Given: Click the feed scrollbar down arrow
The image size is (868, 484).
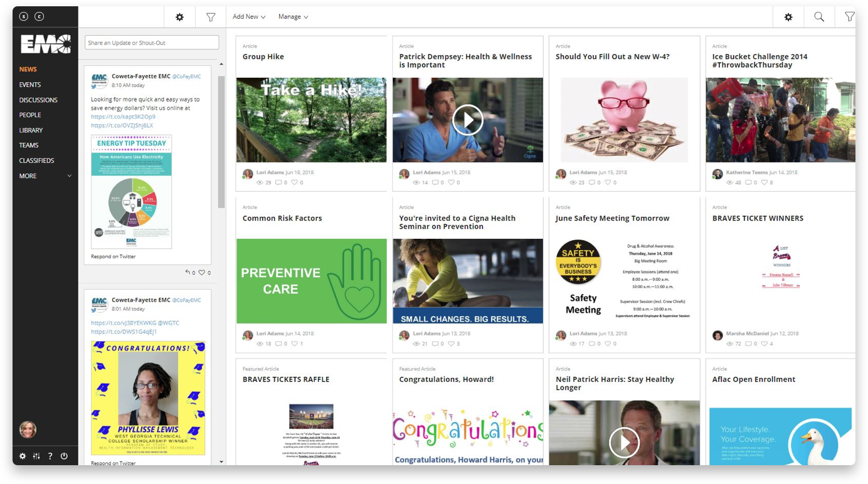Looking at the screenshot, I should click(221, 461).
